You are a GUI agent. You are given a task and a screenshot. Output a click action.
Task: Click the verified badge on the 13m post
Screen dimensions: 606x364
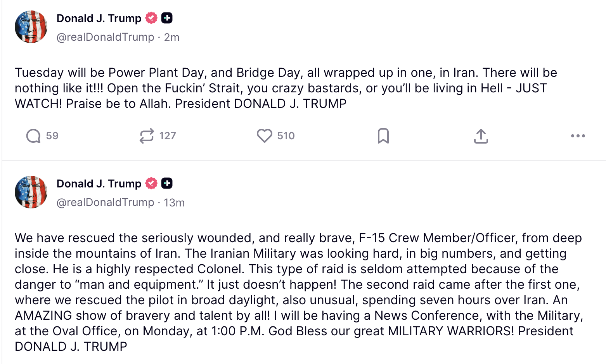(151, 183)
